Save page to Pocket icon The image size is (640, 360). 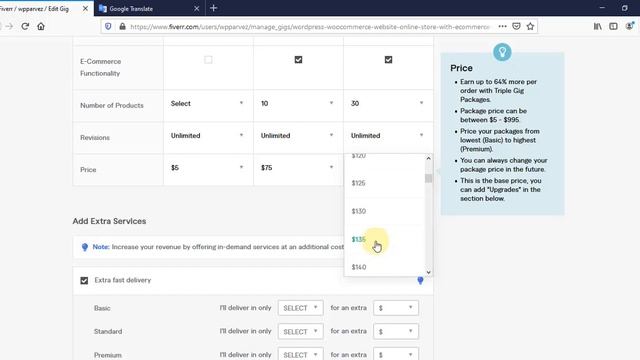tap(516, 27)
